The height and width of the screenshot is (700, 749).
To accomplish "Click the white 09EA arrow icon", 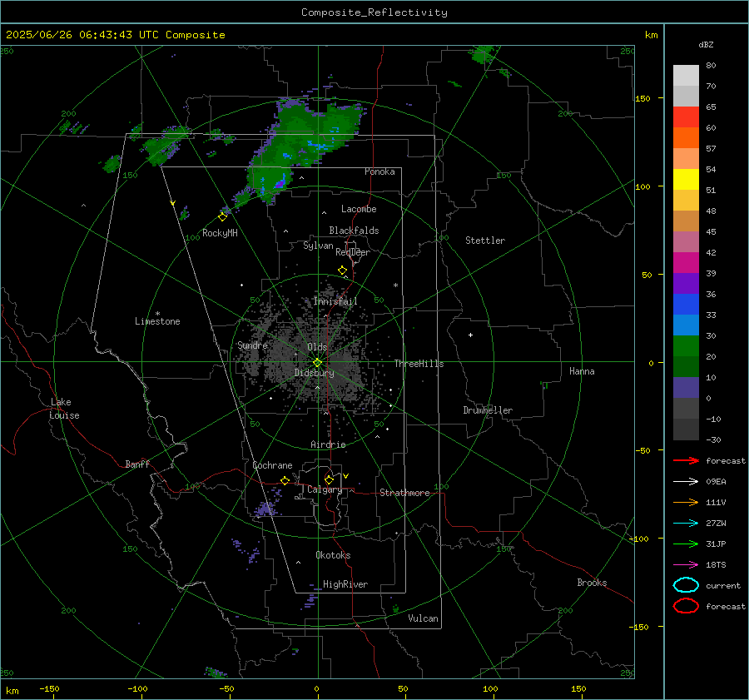I will tap(686, 482).
